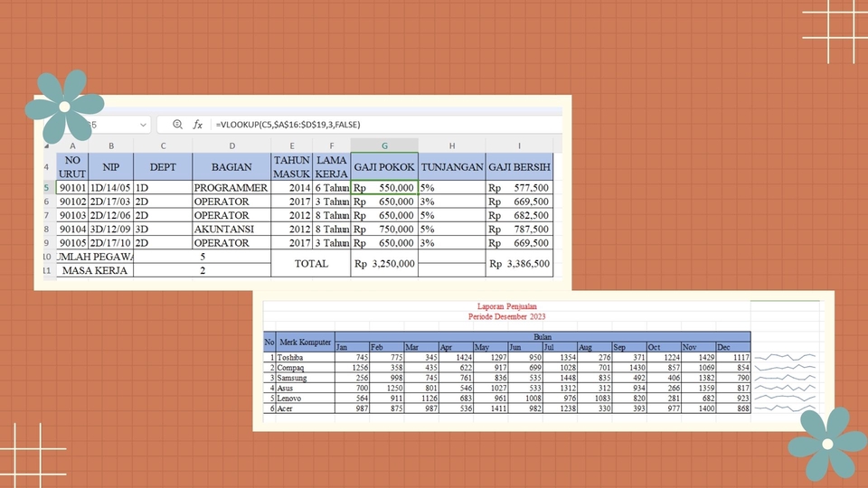Click GAJI BERSIH cell Rp 577,500

click(x=519, y=188)
